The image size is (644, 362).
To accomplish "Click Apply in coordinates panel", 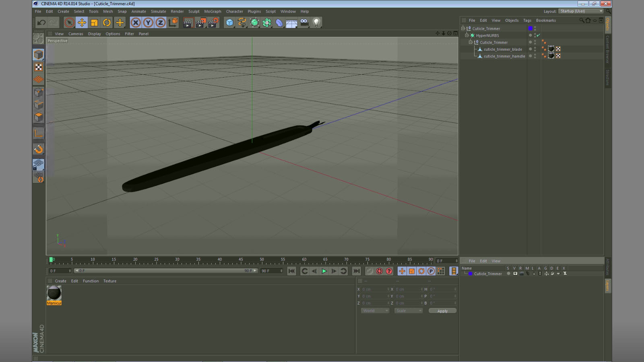I will [442, 311].
